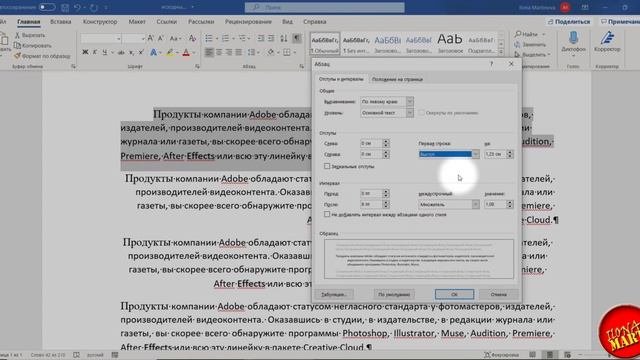Click the Editor (Корректор) icon
Viewport: 640px width, 360px height.
point(607,38)
